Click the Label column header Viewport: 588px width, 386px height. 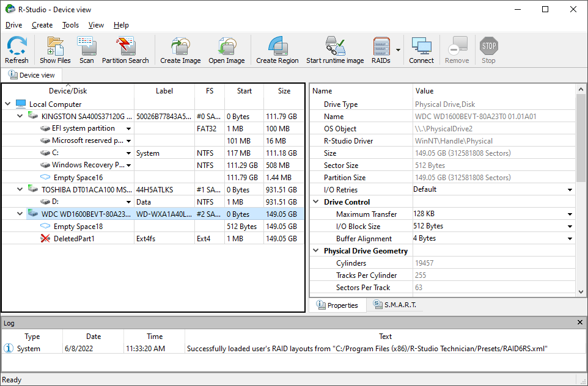[x=164, y=90]
